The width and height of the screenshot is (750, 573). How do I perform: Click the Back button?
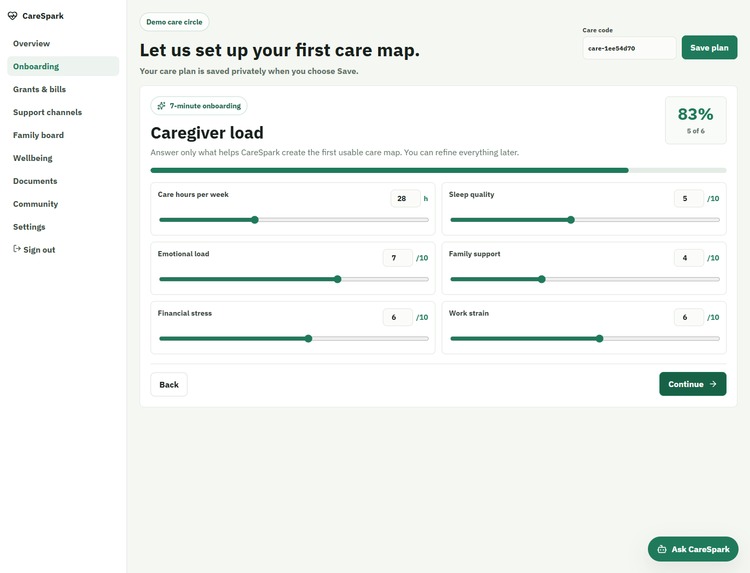(x=169, y=385)
